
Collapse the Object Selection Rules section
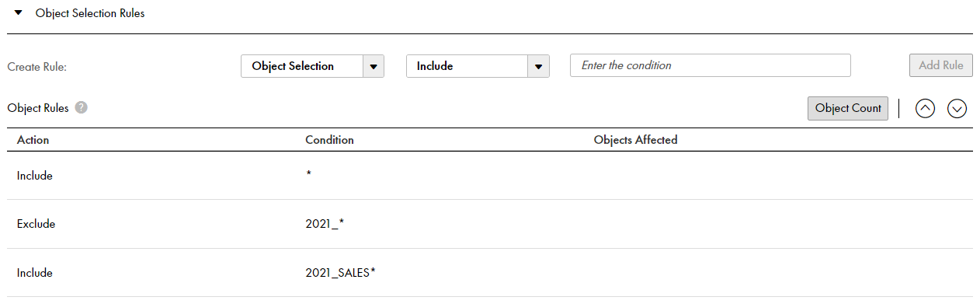point(18,13)
